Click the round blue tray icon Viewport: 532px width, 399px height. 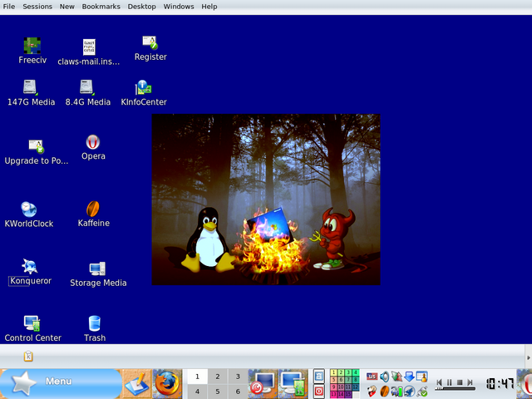(410, 392)
